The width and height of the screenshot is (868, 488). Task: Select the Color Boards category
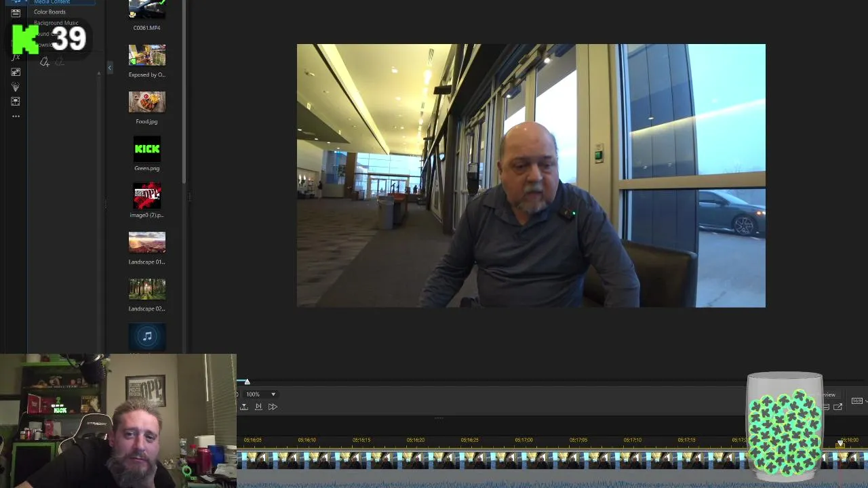pyautogui.click(x=50, y=12)
